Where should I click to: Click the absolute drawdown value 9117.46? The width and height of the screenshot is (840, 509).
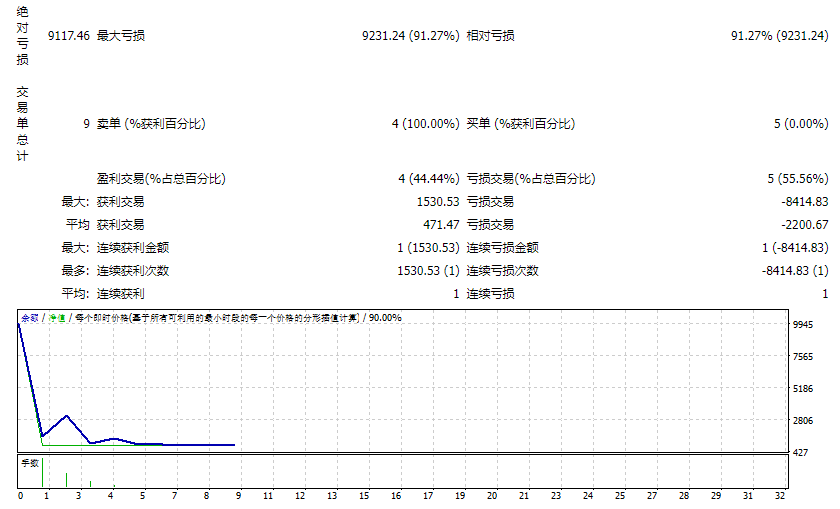[69, 36]
